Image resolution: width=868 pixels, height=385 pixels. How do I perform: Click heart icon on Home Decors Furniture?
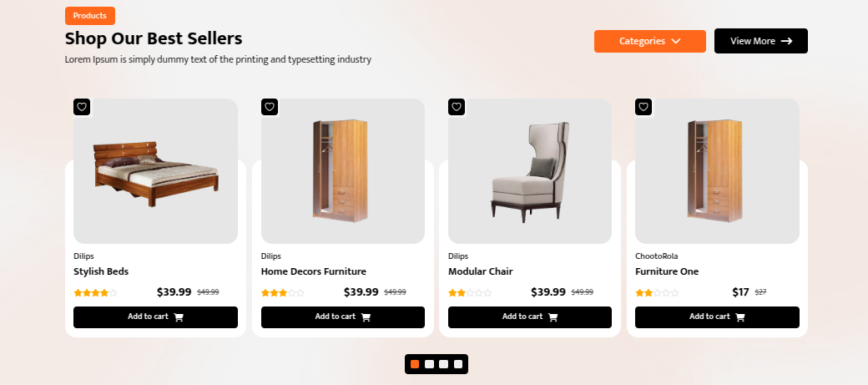[x=269, y=107]
